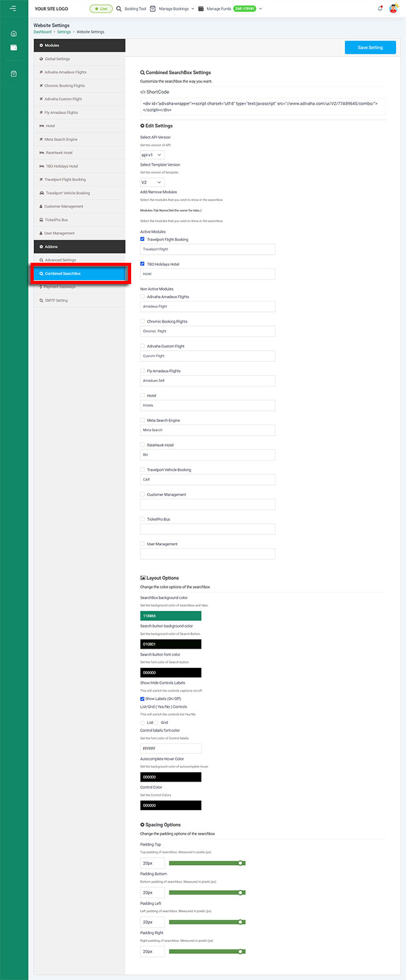
Task: Click the bed icon beside RateHawk Hotel
Action: tap(42, 153)
